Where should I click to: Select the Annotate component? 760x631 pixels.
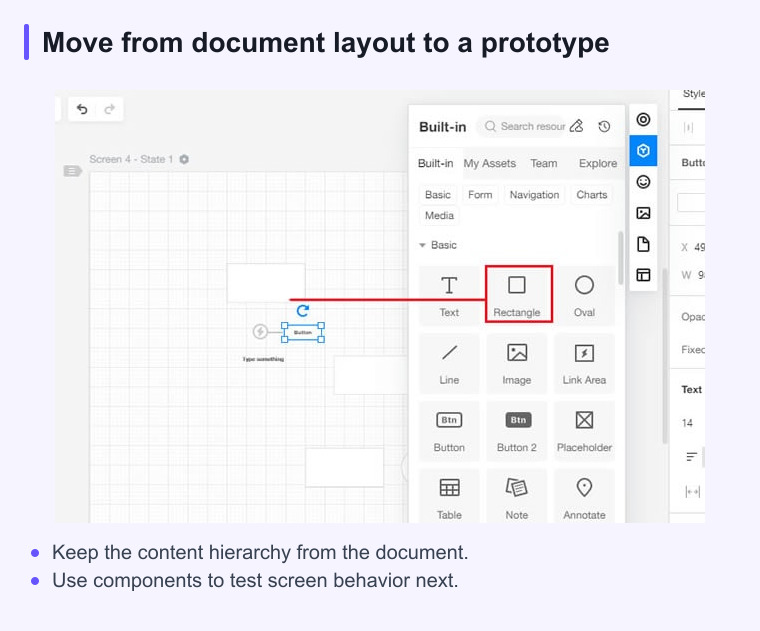coord(584,497)
